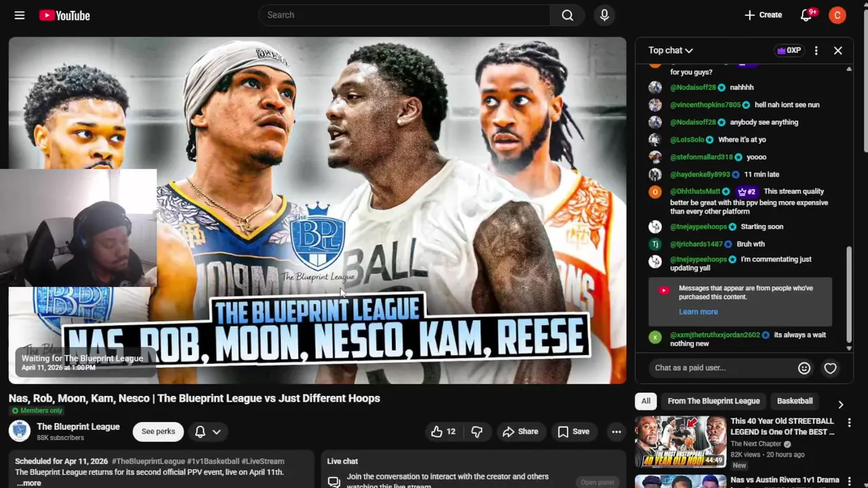This screenshot has height=488, width=868.
Task: Expand the notification preference chevron
Action: tap(216, 432)
